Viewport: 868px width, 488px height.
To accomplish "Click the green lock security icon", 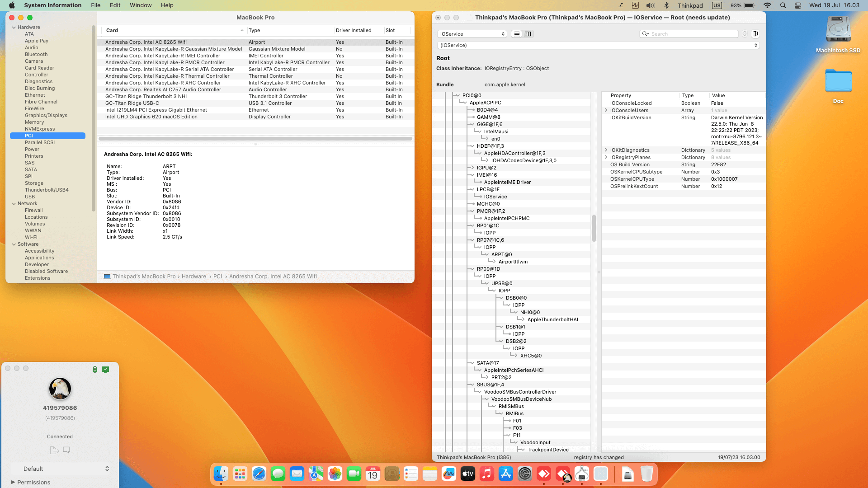I will [95, 369].
